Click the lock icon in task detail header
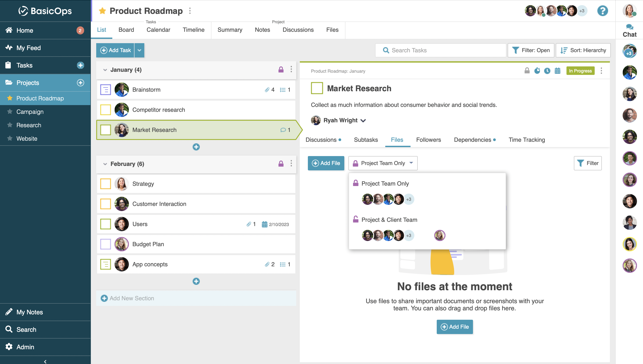Viewport: 643px width, 364px height. click(527, 71)
